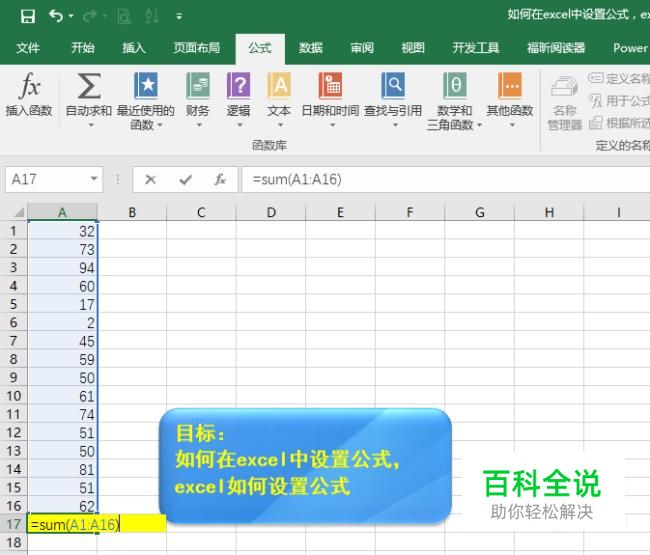Image resolution: width=650 pixels, height=555 pixels.
Task: Click the 定义名称 button
Action: click(619, 78)
